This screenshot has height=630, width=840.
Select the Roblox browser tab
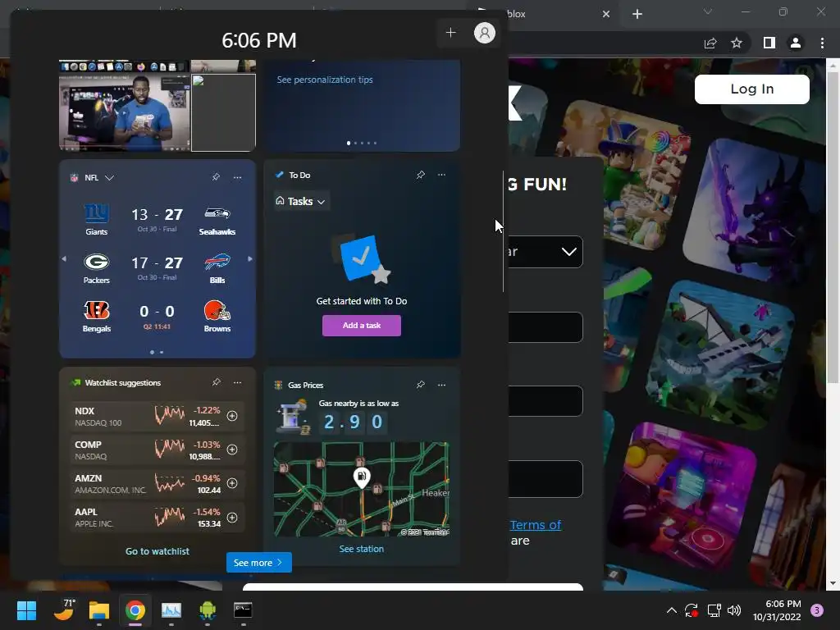click(x=541, y=14)
